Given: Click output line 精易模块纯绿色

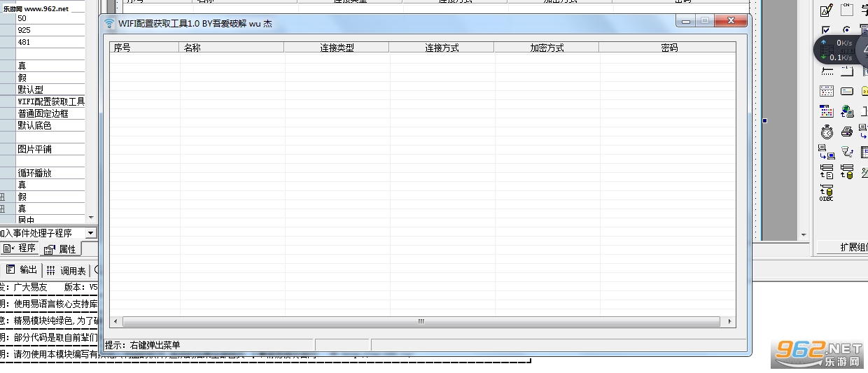Looking at the screenshot, I should click(x=49, y=321).
